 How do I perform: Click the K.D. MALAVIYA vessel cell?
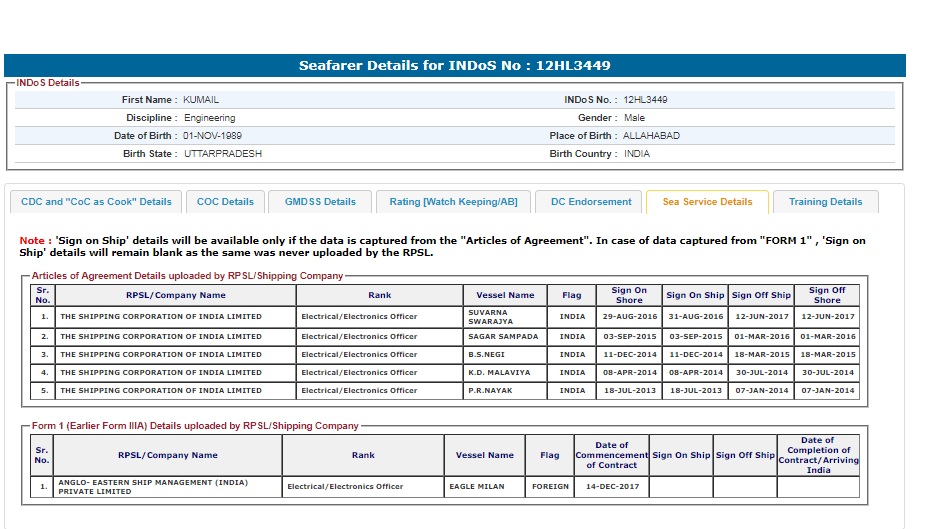pos(505,373)
